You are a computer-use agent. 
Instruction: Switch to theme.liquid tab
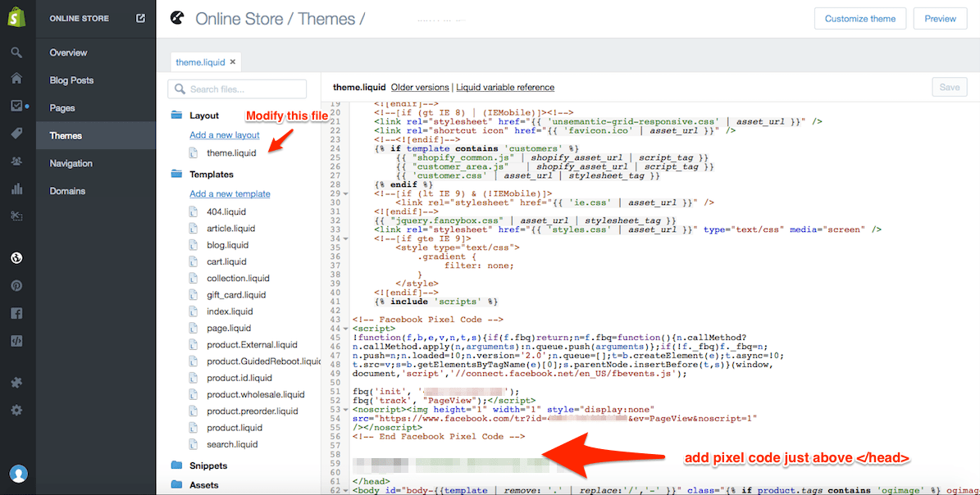(201, 61)
